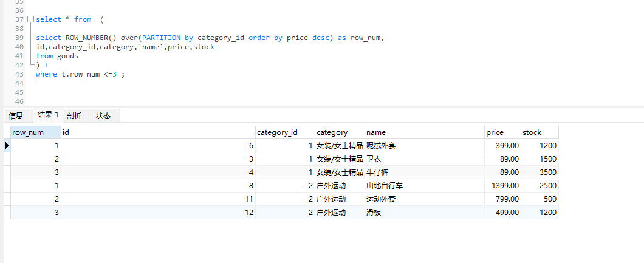
Task: Sort by the row_num column header
Action: click(x=36, y=132)
